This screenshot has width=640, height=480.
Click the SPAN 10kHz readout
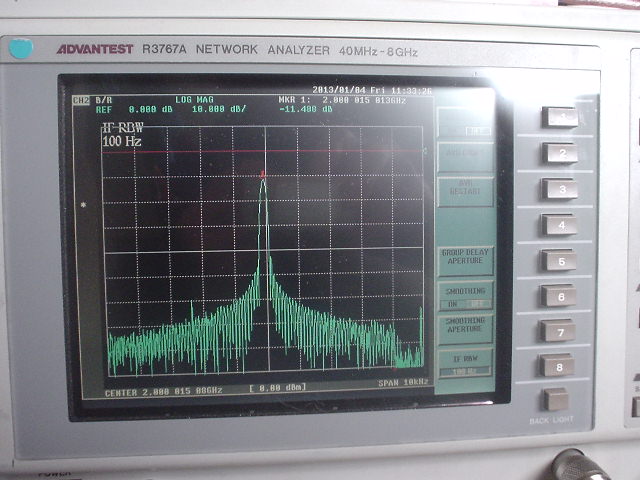coord(403,382)
